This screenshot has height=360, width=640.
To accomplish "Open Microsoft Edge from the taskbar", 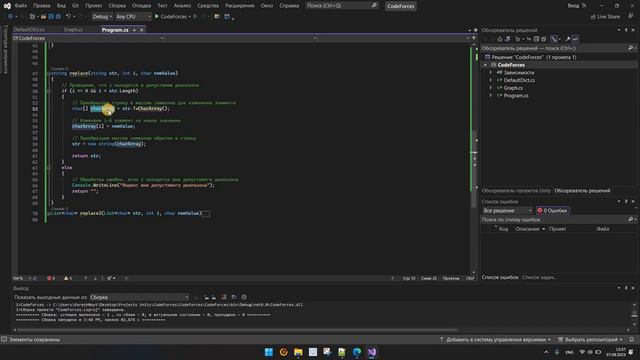I will (x=357, y=352).
